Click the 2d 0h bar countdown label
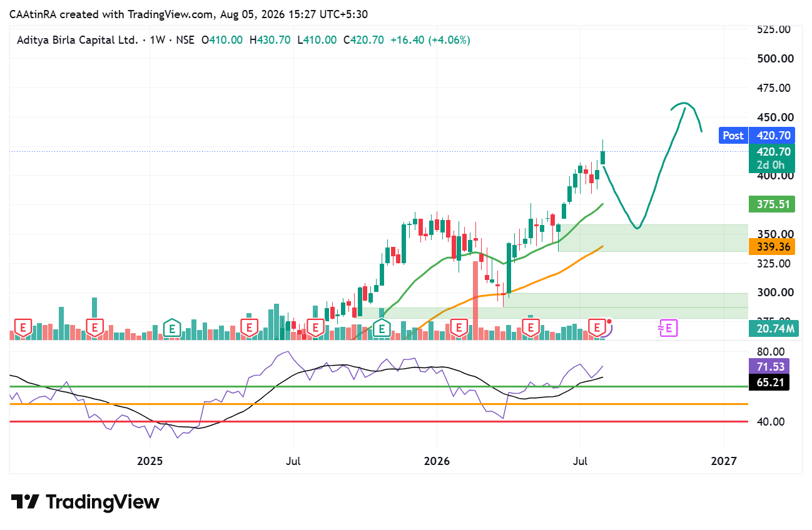This screenshot has height=530, width=812. pos(772,165)
